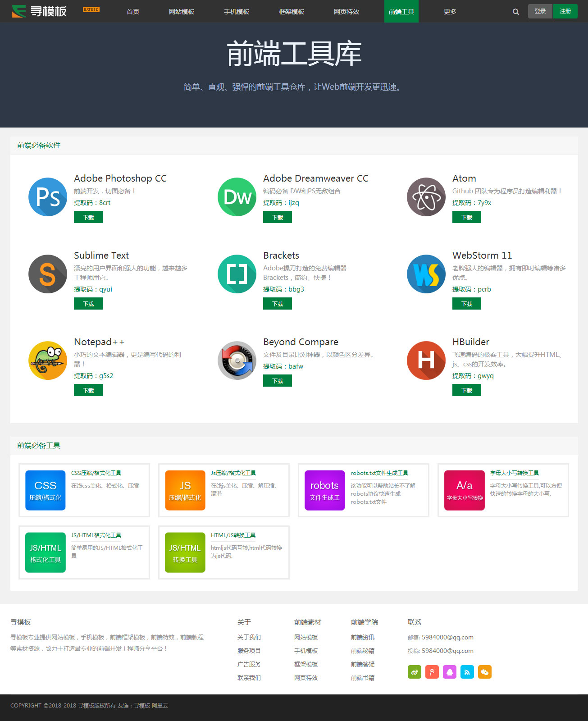Select the WebStorm 提取码 pcrb text
This screenshot has width=588, height=721.
[472, 289]
